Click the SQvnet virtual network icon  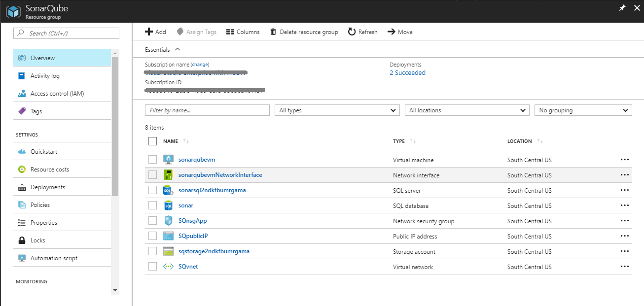tap(169, 267)
